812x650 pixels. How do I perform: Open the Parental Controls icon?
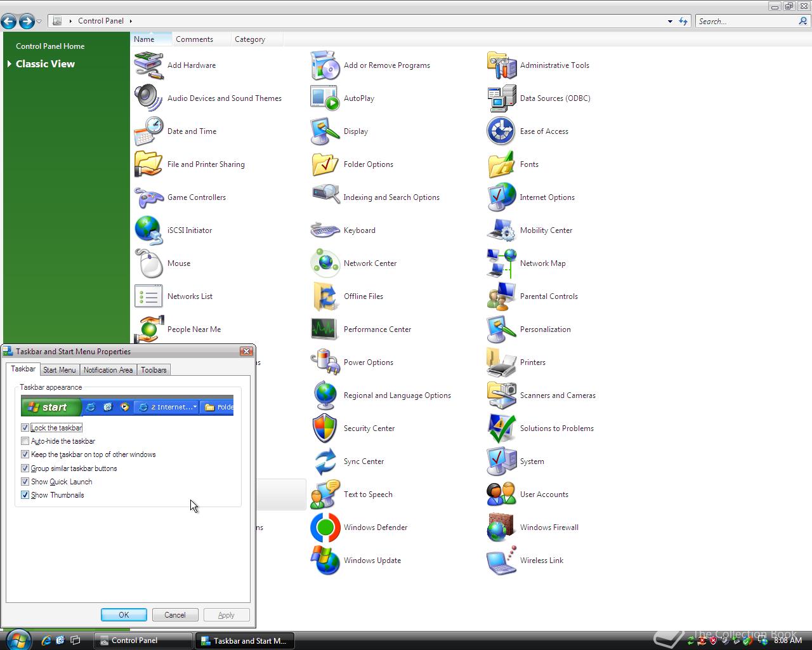[x=502, y=296]
